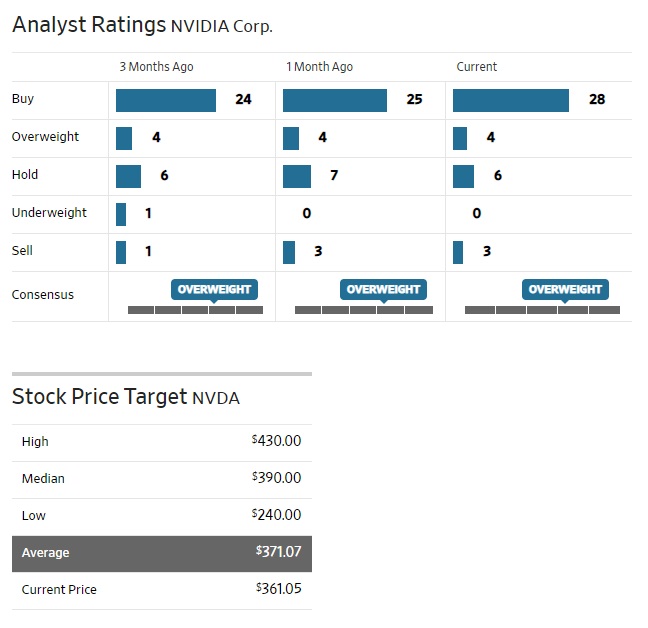Click the 1 Month Ago column header
This screenshot has height=628, width=648.
click(319, 67)
